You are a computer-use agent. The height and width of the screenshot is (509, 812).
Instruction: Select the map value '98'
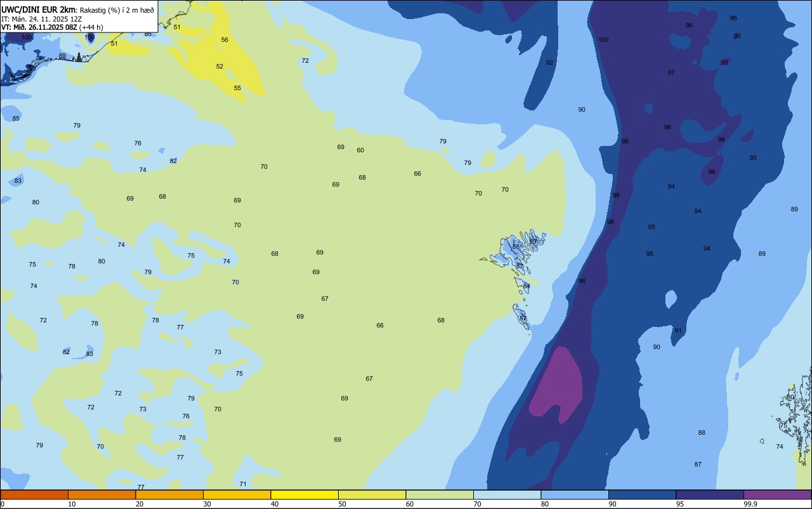click(625, 142)
